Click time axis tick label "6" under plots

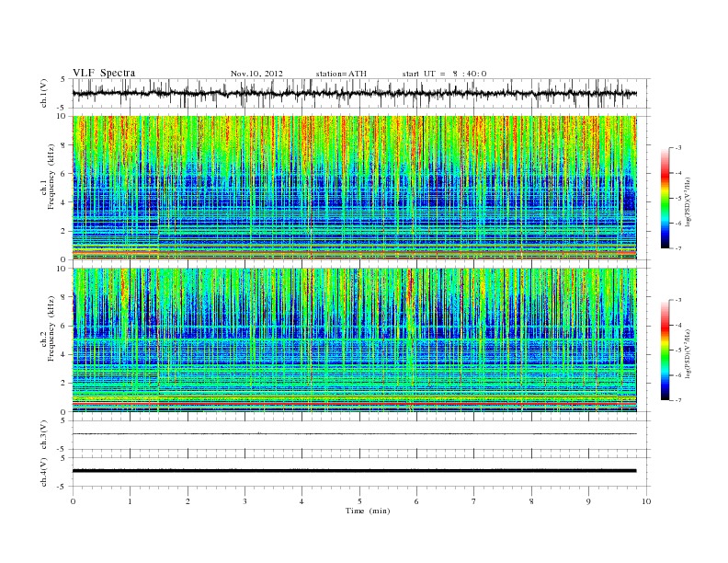(416, 501)
